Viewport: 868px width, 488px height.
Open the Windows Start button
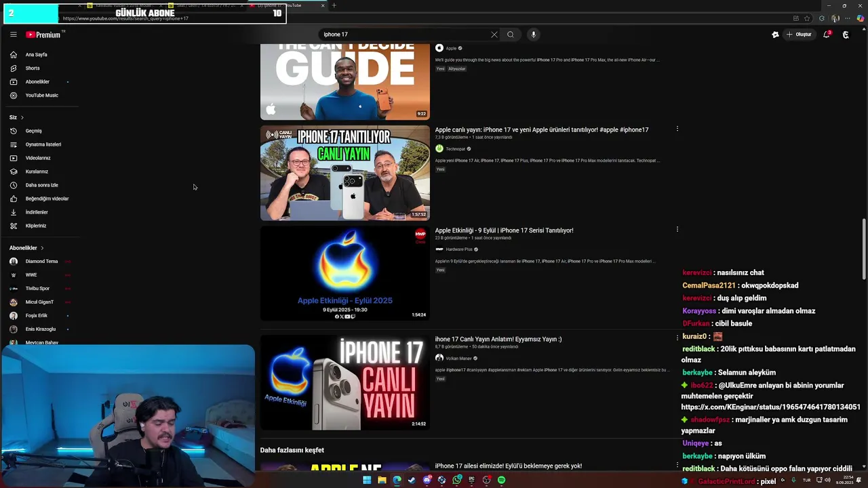(367, 480)
